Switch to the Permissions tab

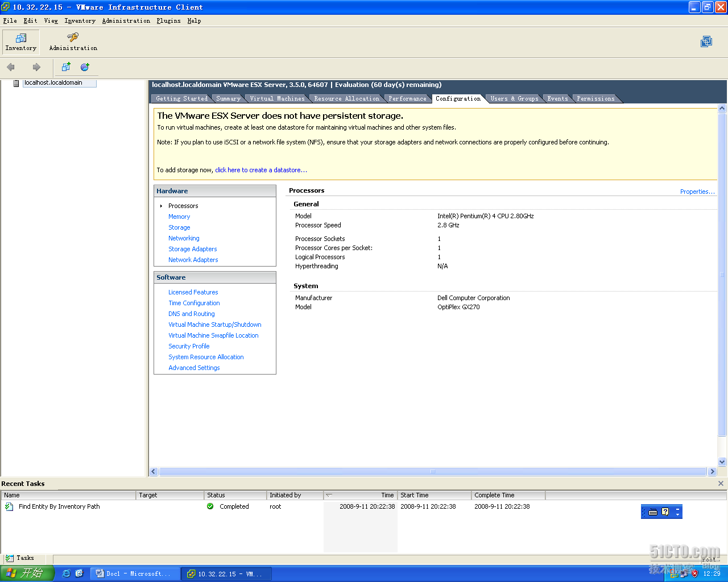click(x=596, y=99)
